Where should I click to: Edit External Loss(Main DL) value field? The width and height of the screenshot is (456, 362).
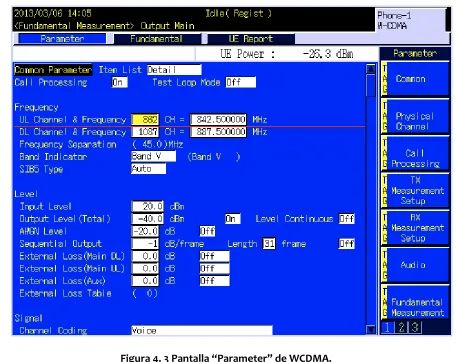coord(145,256)
